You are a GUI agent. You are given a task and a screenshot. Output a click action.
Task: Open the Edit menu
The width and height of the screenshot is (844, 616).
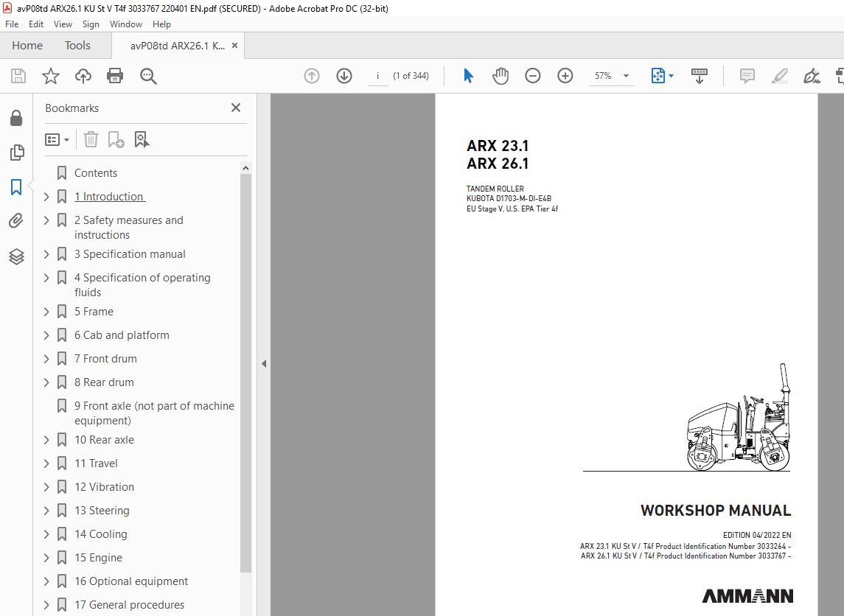[36, 24]
